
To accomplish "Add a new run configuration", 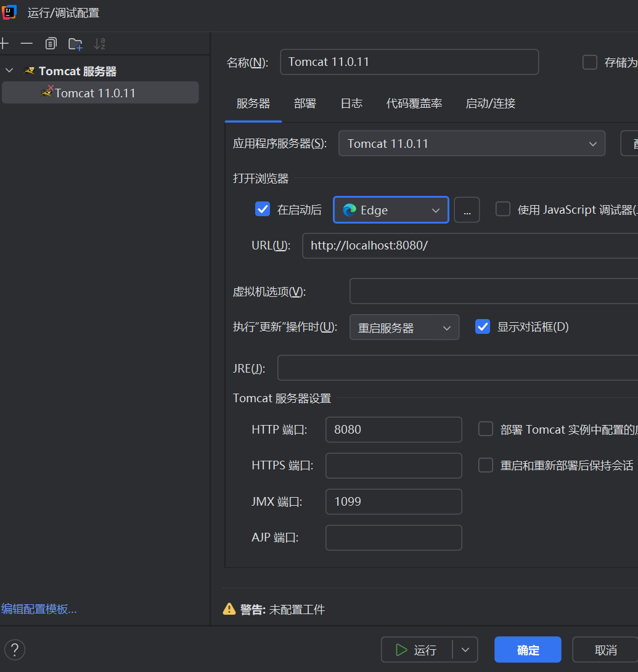I will (x=4, y=43).
